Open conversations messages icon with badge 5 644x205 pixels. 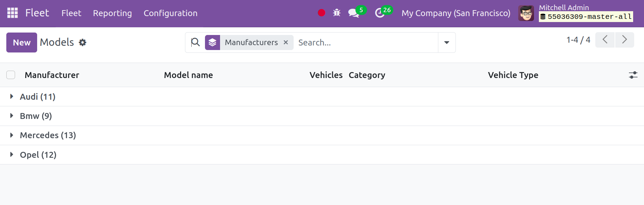(x=357, y=12)
